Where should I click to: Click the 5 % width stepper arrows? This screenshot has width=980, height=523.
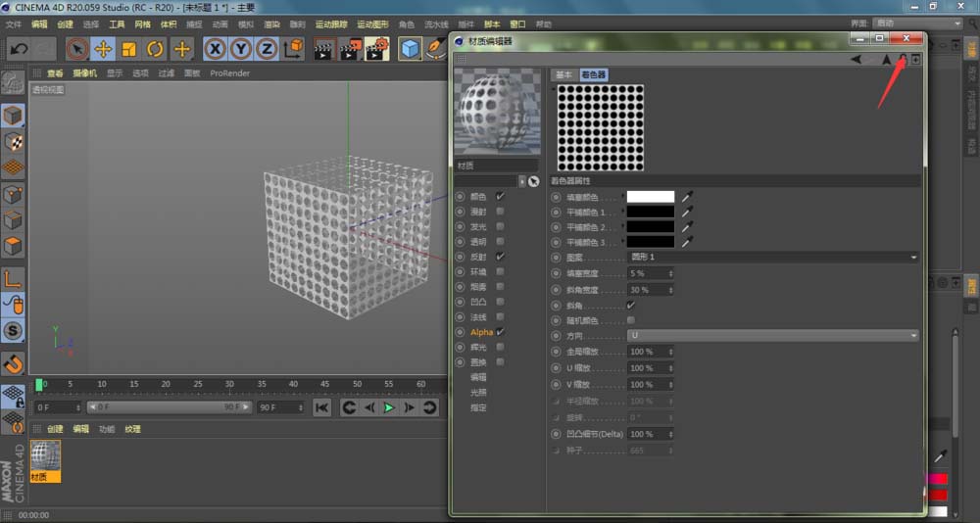coord(670,273)
